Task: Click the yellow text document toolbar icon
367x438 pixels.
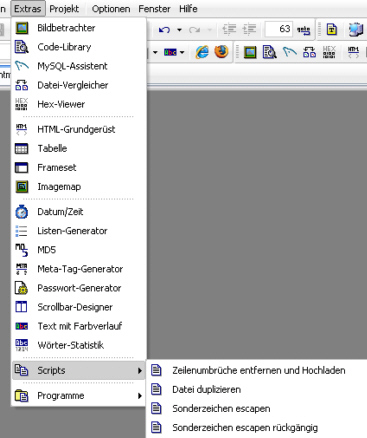Action: [332, 29]
